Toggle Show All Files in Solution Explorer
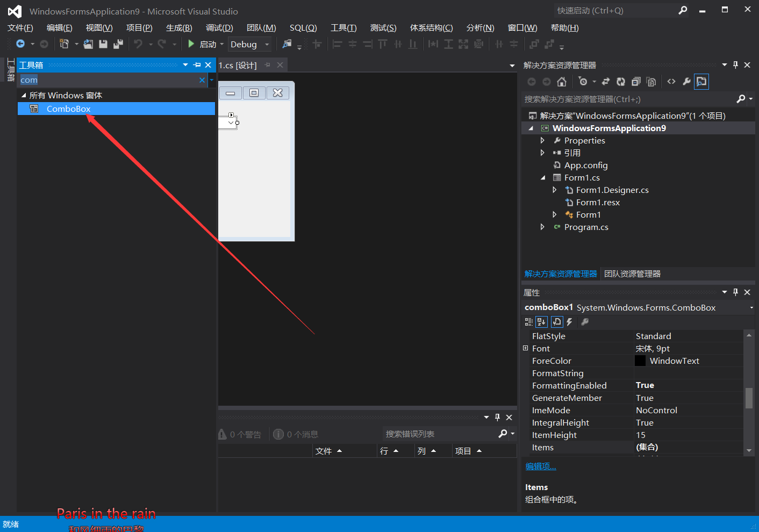The height and width of the screenshot is (532, 759). pyautogui.click(x=651, y=82)
